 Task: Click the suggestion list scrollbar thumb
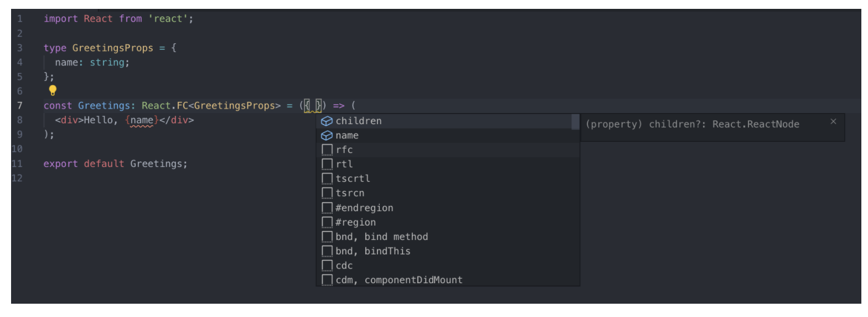pos(575,122)
